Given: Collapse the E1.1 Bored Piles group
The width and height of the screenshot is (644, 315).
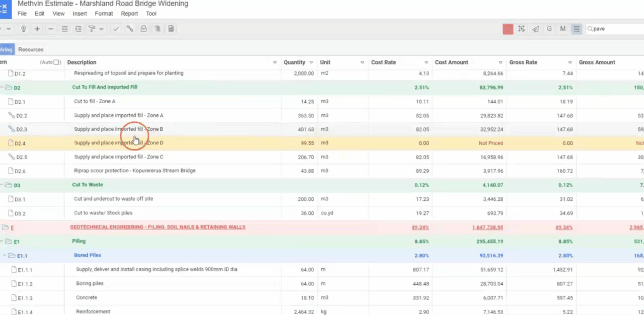Looking at the screenshot, I should 4,255.
